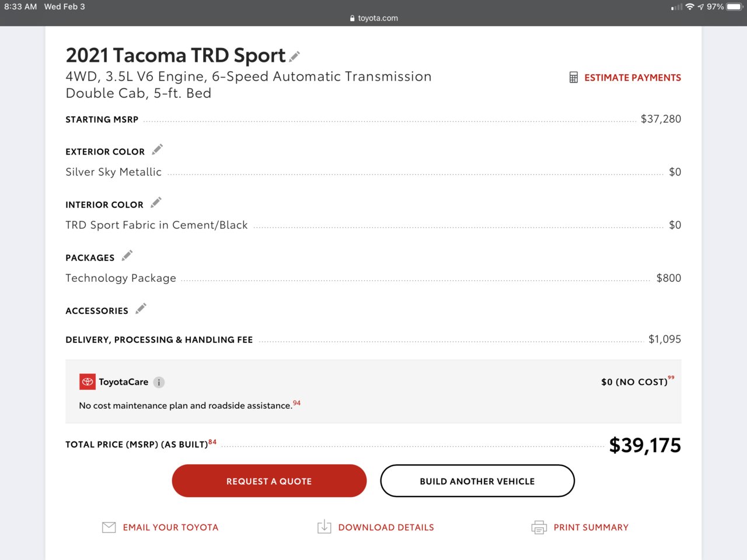
Task: Select Print Summary link
Action: click(591, 527)
